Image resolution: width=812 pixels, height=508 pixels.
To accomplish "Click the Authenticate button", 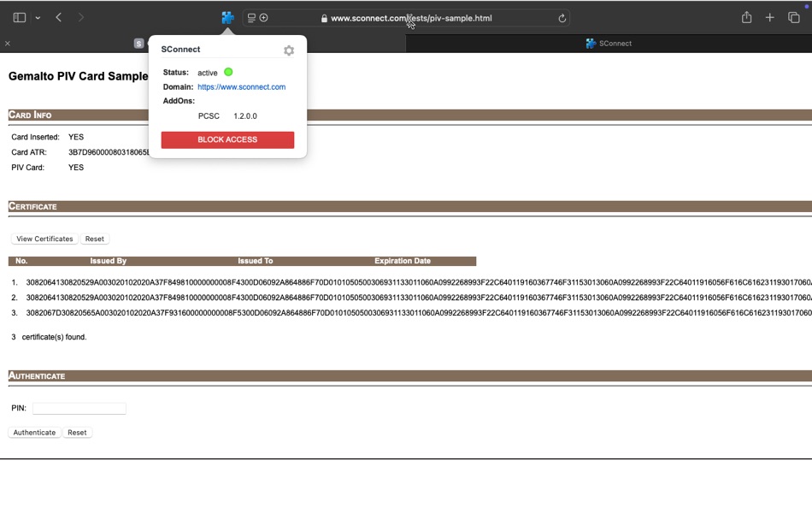I will (x=34, y=433).
